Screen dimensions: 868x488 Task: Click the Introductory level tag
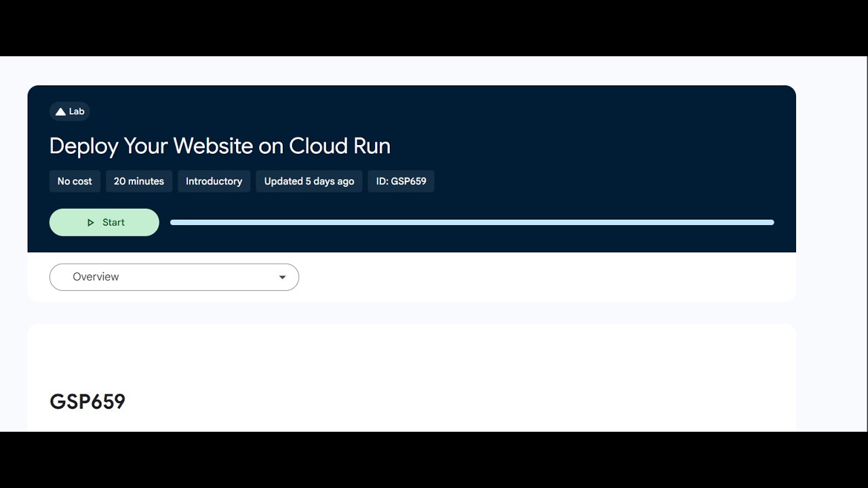214,181
